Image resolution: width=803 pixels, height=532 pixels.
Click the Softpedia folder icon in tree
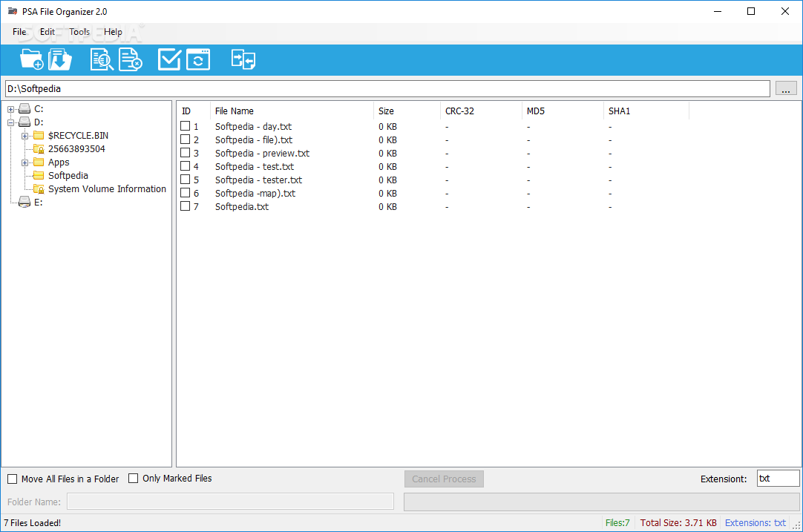pos(39,175)
